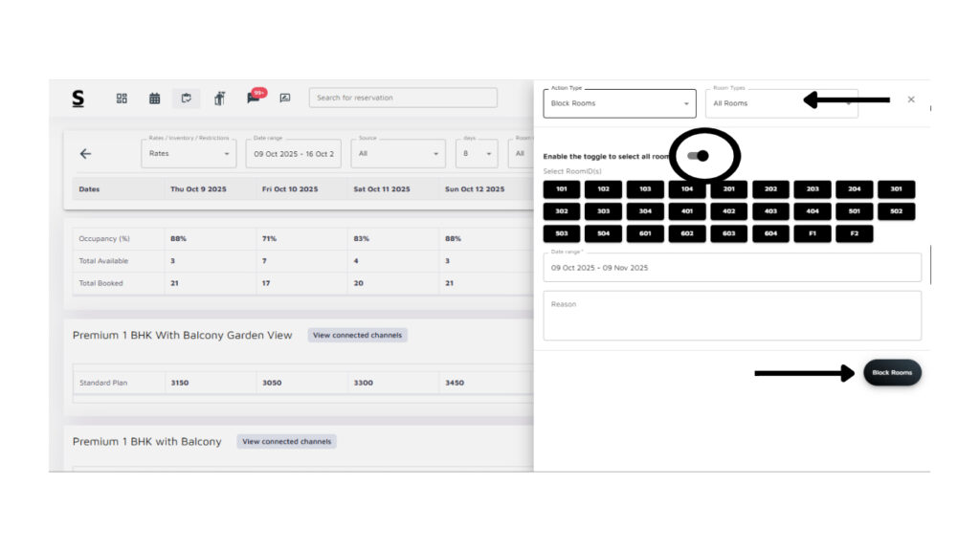The image size is (980, 551).
Task: Click the Reason text field
Action: coord(732,316)
